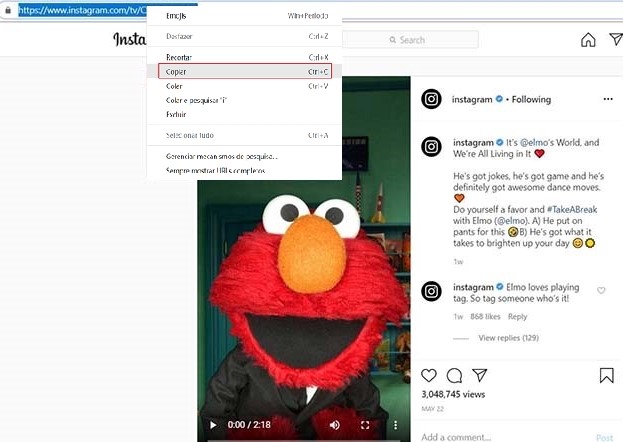The width and height of the screenshot is (623, 442).
Task: Click instagram username in the caption
Action: coord(473,142)
